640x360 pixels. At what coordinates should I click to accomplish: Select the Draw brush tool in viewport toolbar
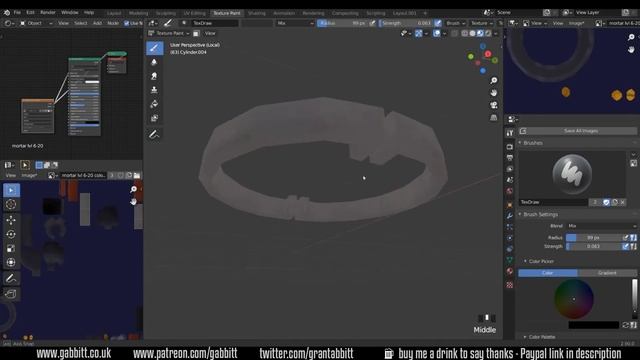[x=155, y=48]
